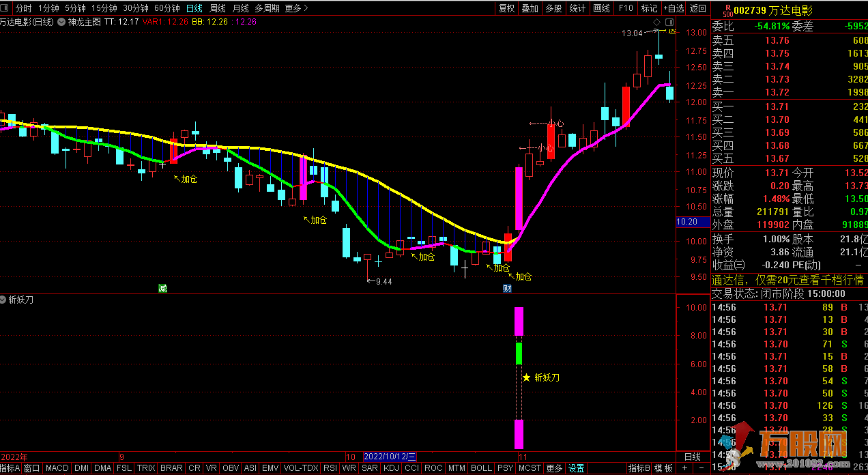This screenshot has width=868, height=475.
Task: Open the 设置 settings in bottom bar
Action: 577,468
